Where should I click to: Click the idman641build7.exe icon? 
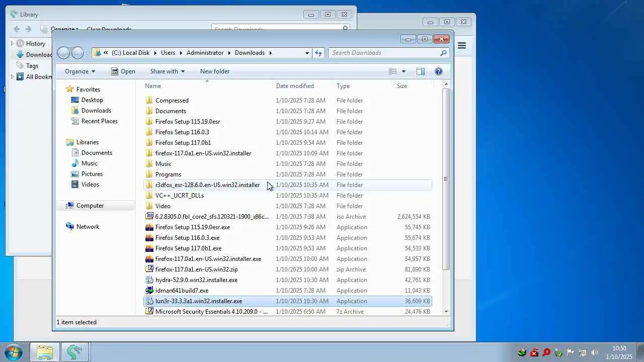[x=149, y=291]
